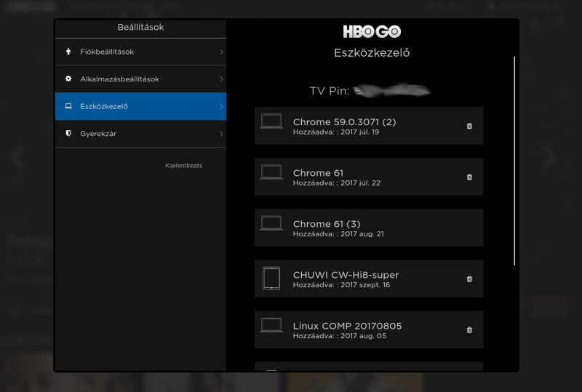582x392 pixels.
Task: Click the laptop icon beside Eszközkezelő in the sidebar
Action: (68, 106)
